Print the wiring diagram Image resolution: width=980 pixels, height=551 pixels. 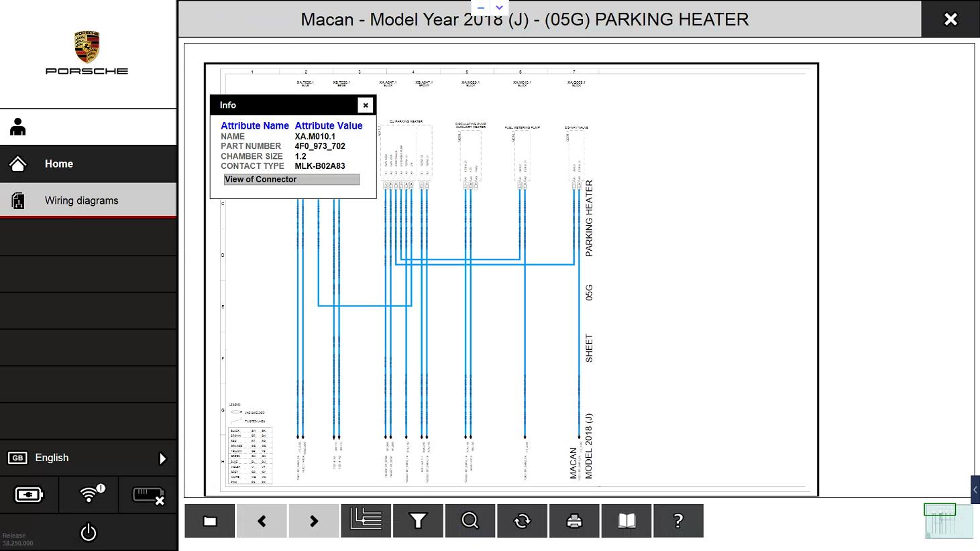coord(574,521)
